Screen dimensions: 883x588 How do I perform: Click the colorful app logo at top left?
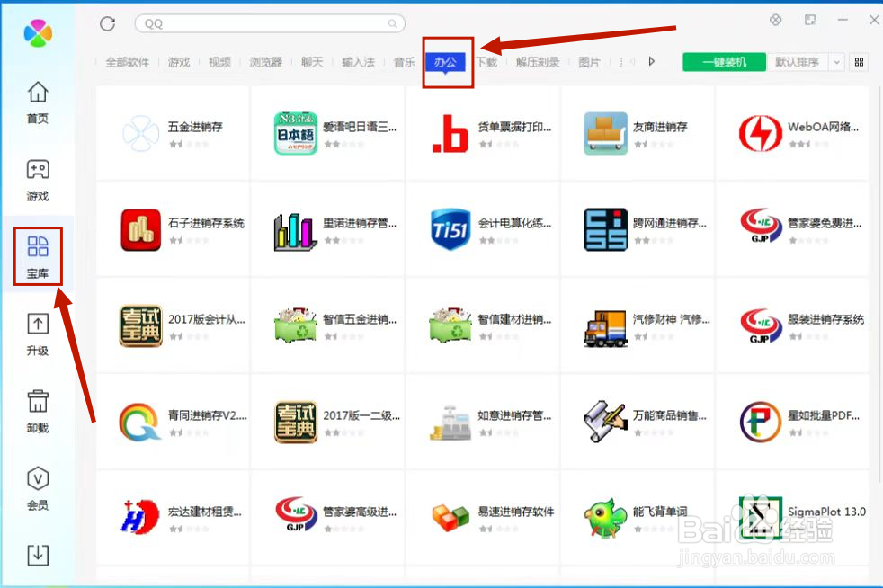click(x=38, y=32)
